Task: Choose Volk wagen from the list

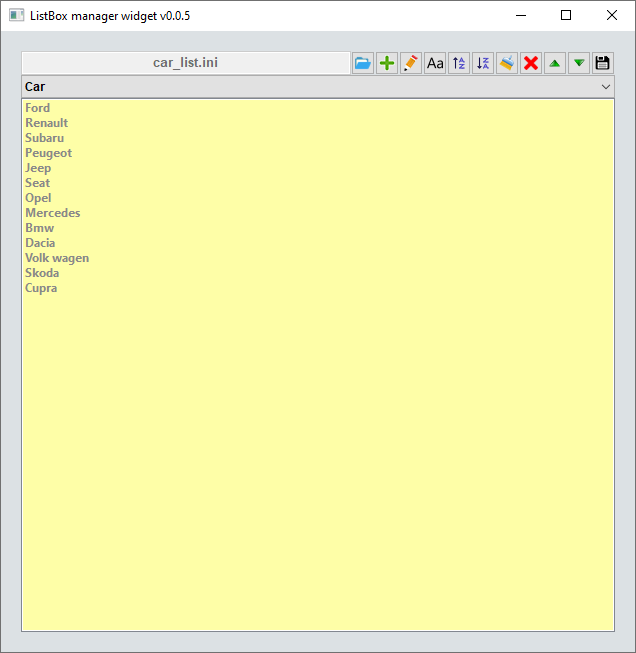Action: [57, 258]
